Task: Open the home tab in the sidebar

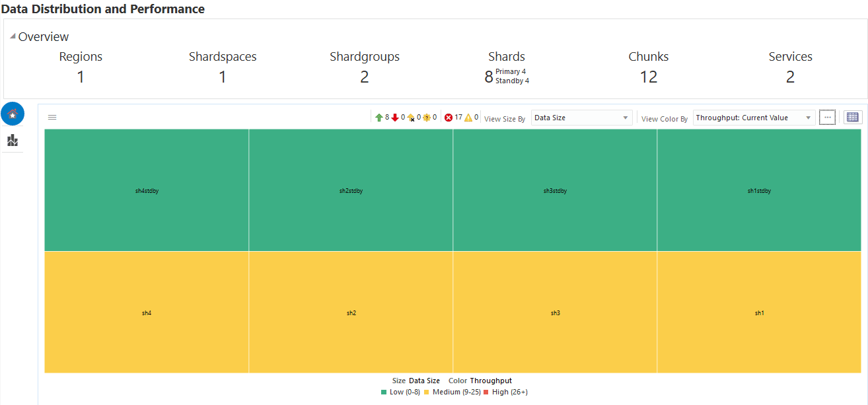Action: 13,114
